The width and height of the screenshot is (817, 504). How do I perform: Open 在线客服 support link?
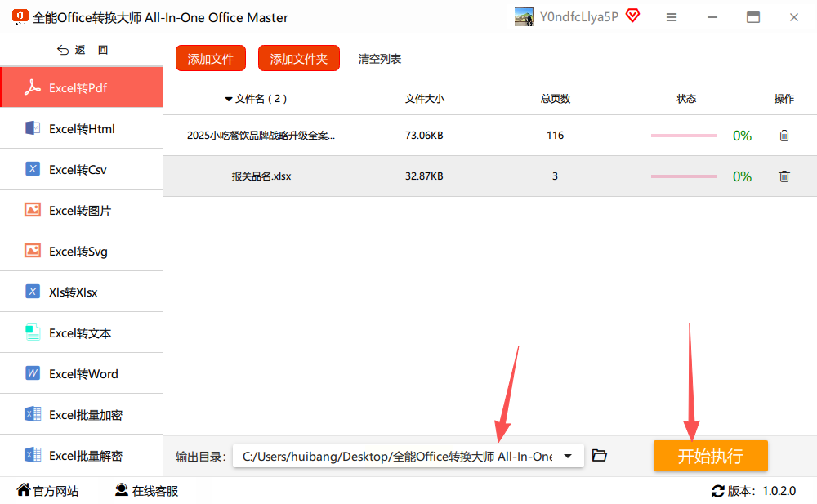155,491
